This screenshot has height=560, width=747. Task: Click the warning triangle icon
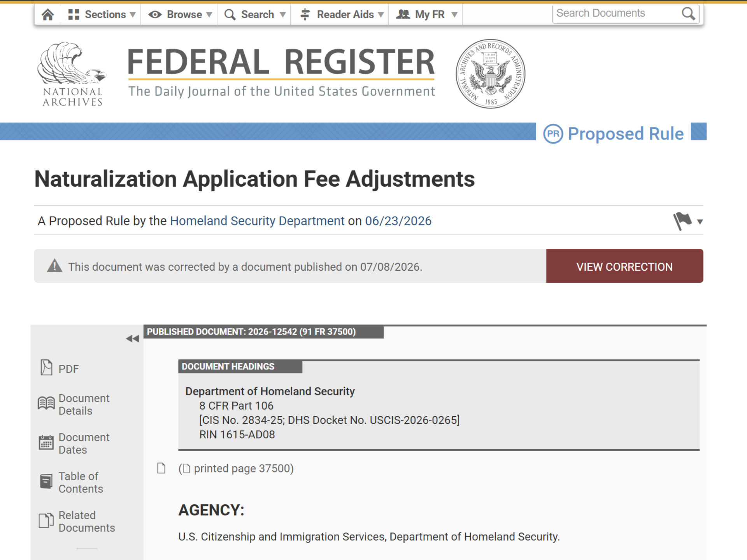coord(54,266)
